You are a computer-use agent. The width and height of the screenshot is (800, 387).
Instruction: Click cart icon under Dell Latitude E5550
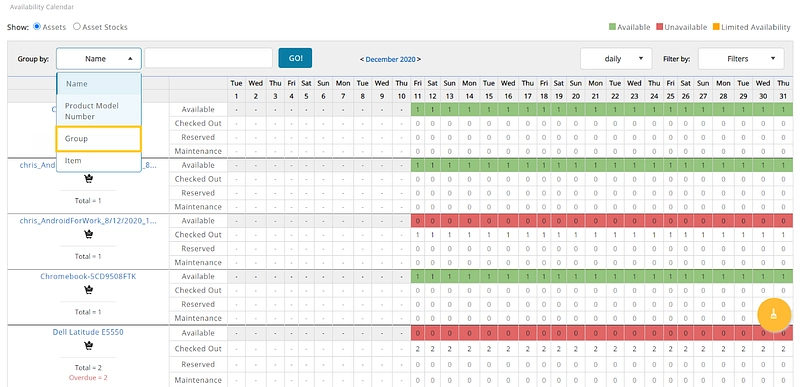coord(88,346)
